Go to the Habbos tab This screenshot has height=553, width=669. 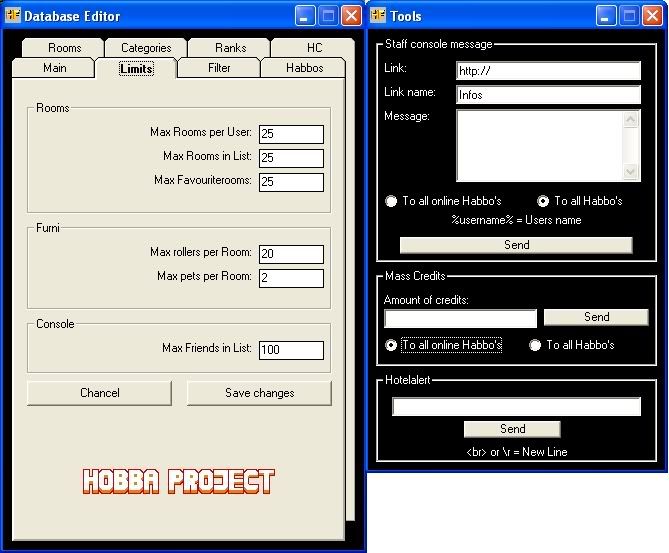pos(303,68)
